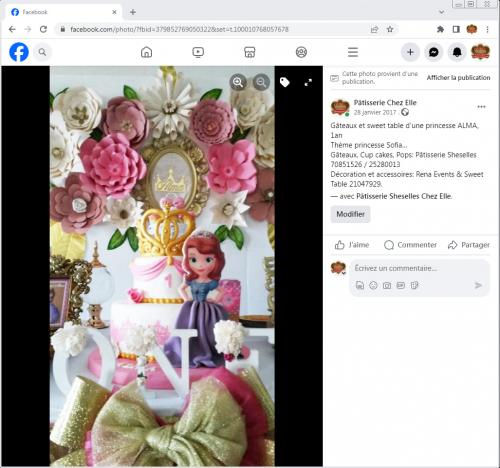Screen dimensions: 500x468
Task: Insert an avatar sticker in comment
Action: point(360,285)
